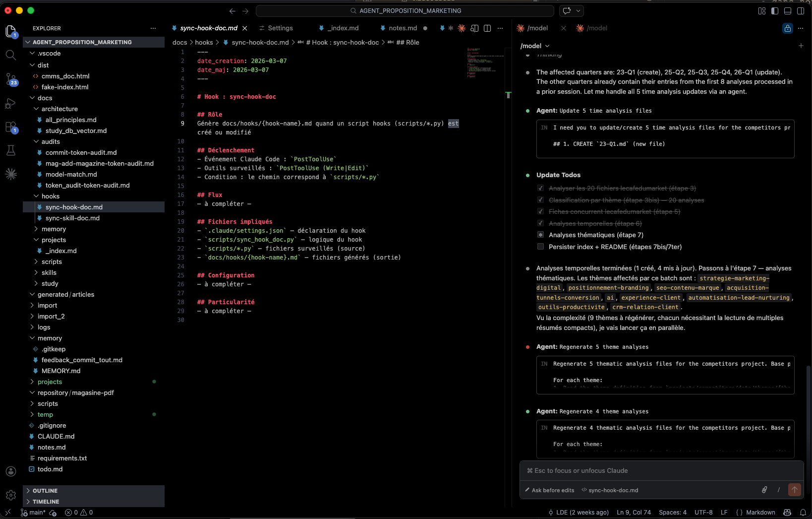Switch to the notes.md tab

point(403,28)
